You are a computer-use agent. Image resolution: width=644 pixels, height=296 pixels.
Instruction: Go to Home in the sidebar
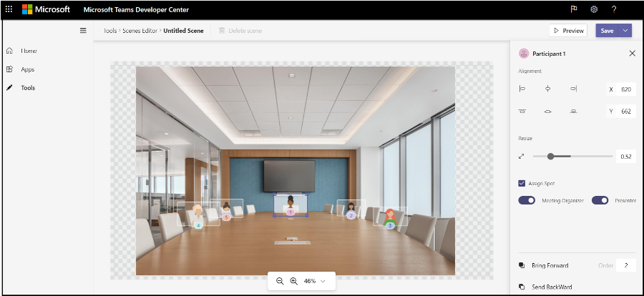pos(29,51)
